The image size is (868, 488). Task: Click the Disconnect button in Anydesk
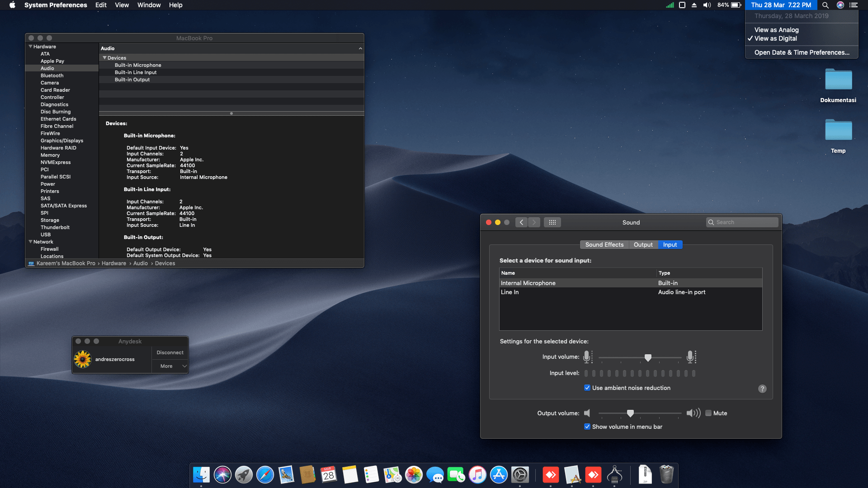click(170, 352)
